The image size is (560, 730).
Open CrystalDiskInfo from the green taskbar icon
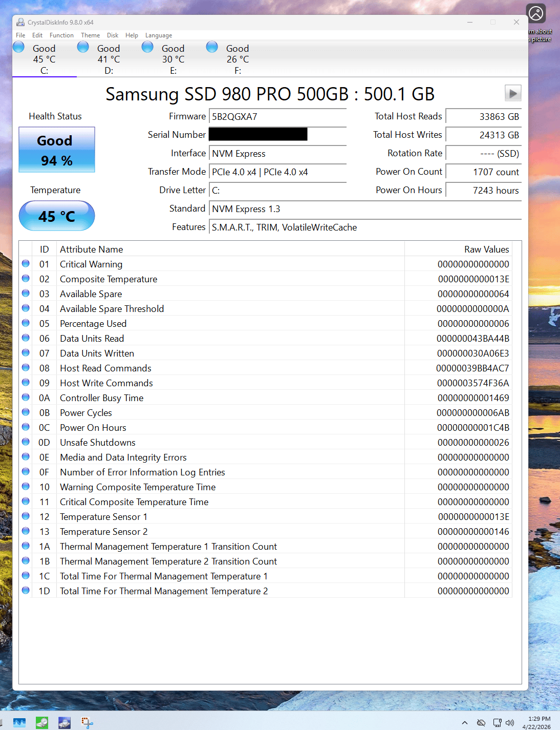(x=42, y=723)
